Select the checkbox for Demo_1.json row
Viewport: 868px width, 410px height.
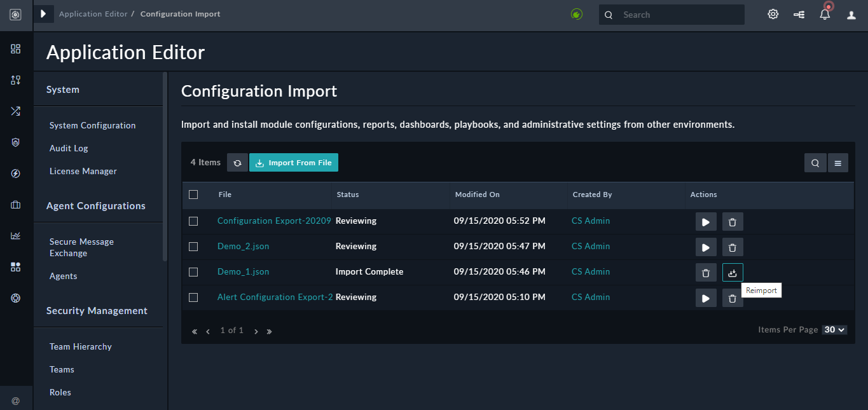[194, 272]
